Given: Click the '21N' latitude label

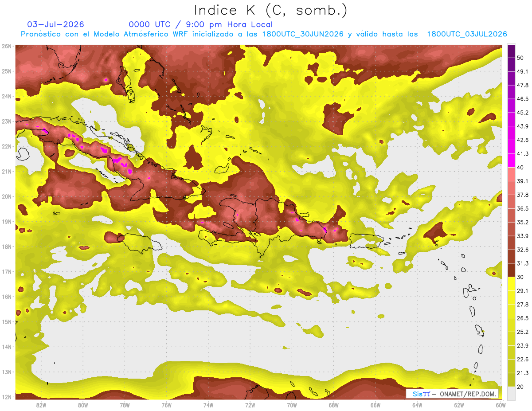Looking at the screenshot, I should pyautogui.click(x=7, y=172).
